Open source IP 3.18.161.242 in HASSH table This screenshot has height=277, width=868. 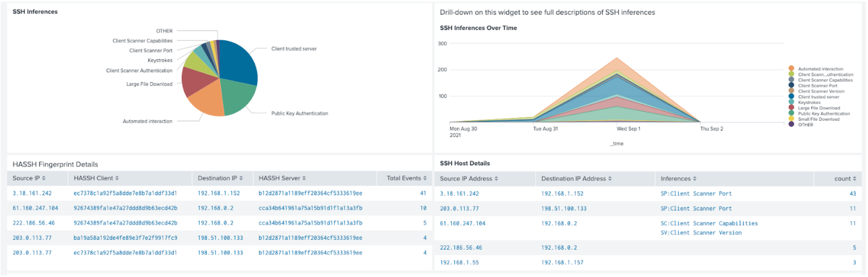click(x=32, y=193)
